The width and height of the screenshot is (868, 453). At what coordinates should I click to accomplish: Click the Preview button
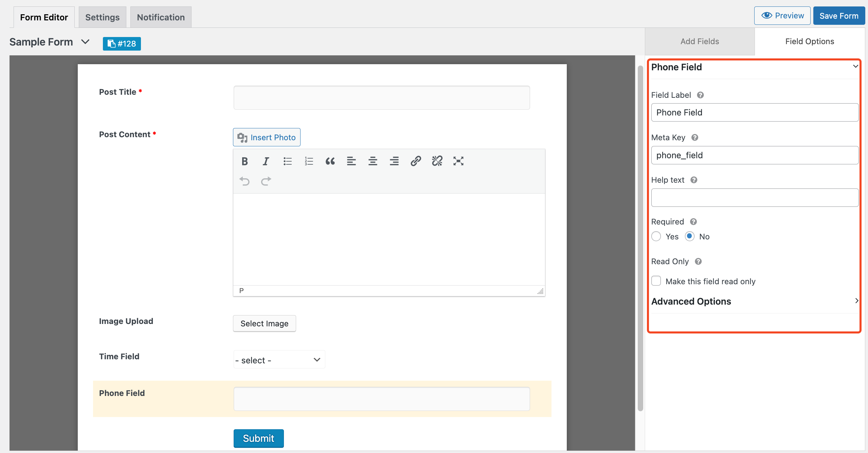coord(781,17)
